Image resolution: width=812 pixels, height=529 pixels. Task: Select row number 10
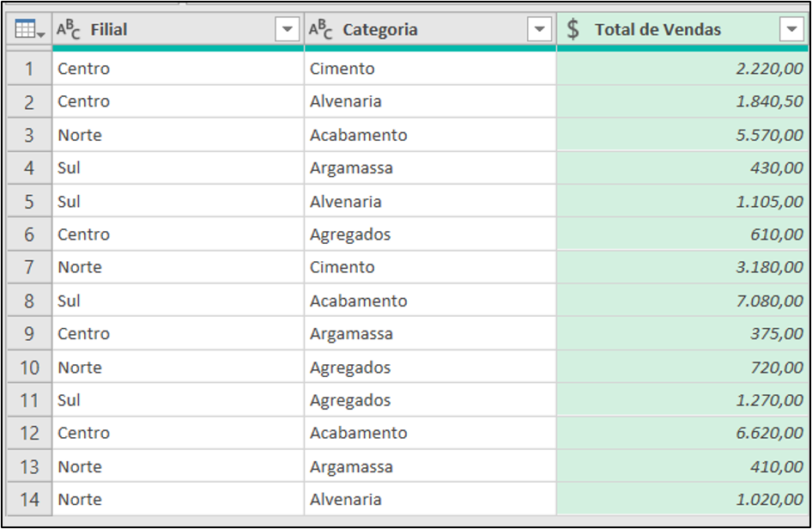tap(29, 367)
